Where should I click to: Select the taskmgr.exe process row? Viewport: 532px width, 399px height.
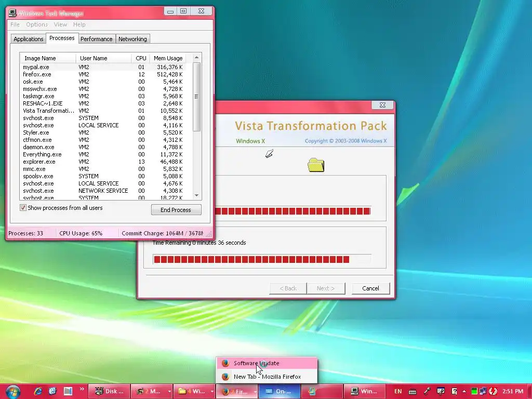pos(103,96)
